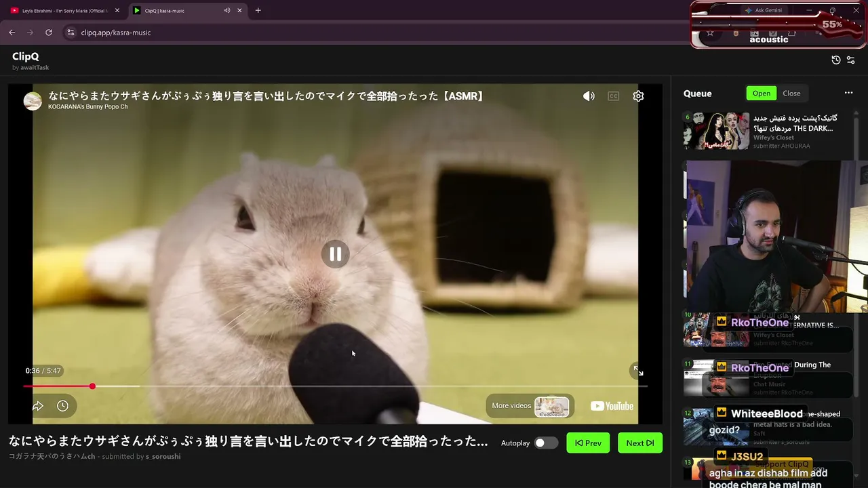This screenshot has height=488, width=868.
Task: Close the ClipQ kasra-music tab
Action: point(239,11)
